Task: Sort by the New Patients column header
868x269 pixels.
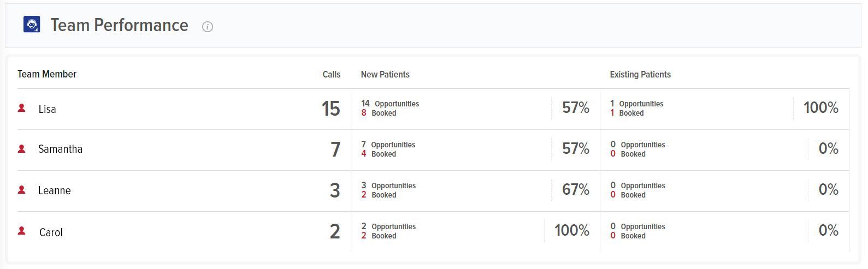Action: pos(385,74)
